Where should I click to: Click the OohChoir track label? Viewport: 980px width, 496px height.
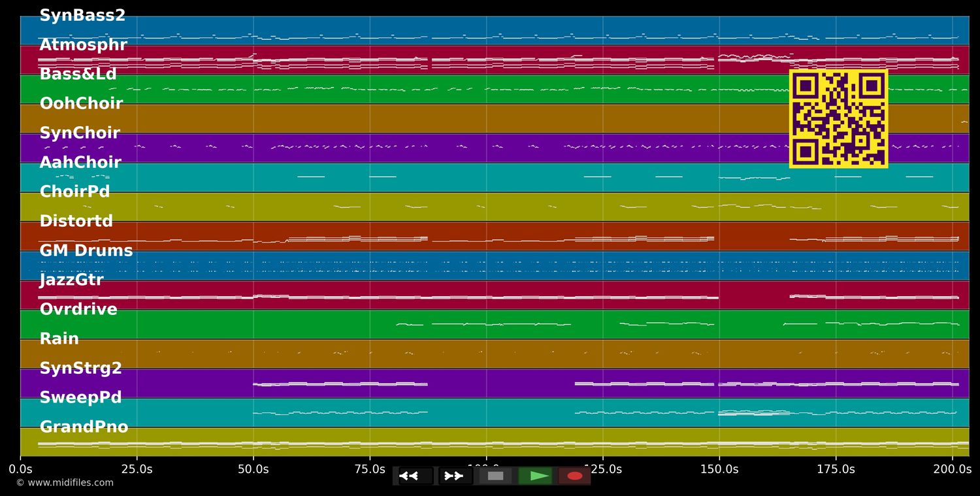coord(81,104)
